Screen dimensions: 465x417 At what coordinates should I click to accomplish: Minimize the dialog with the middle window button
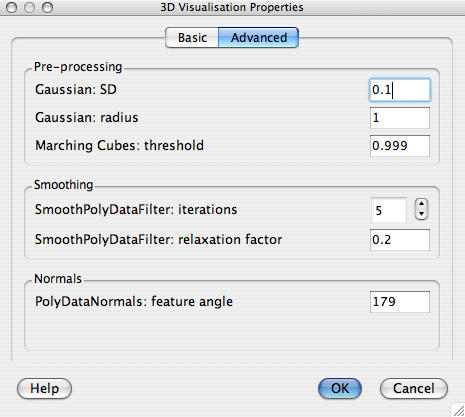click(29, 7)
